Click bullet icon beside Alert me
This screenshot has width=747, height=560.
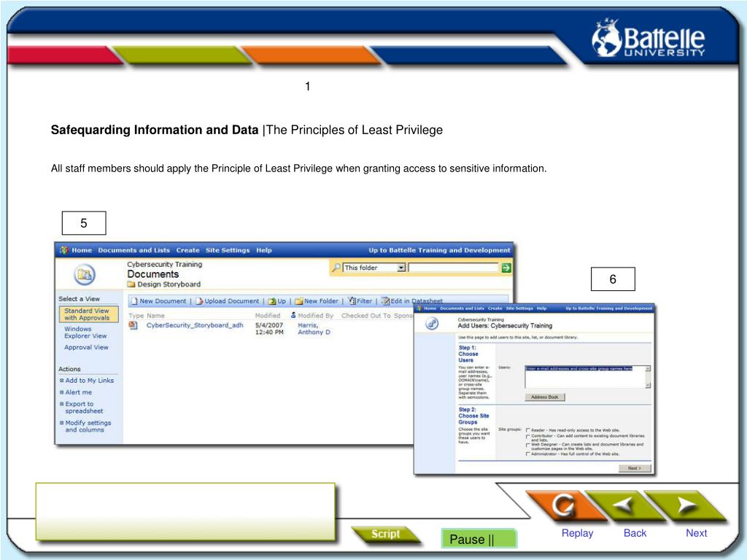(61, 392)
